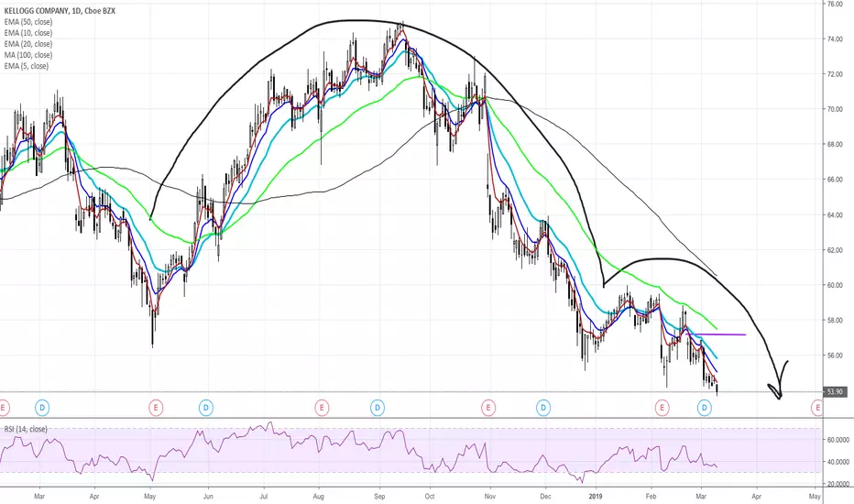This screenshot has height=504, width=854.
Task: Click the leftmost dividend D marker
Action: (42, 407)
